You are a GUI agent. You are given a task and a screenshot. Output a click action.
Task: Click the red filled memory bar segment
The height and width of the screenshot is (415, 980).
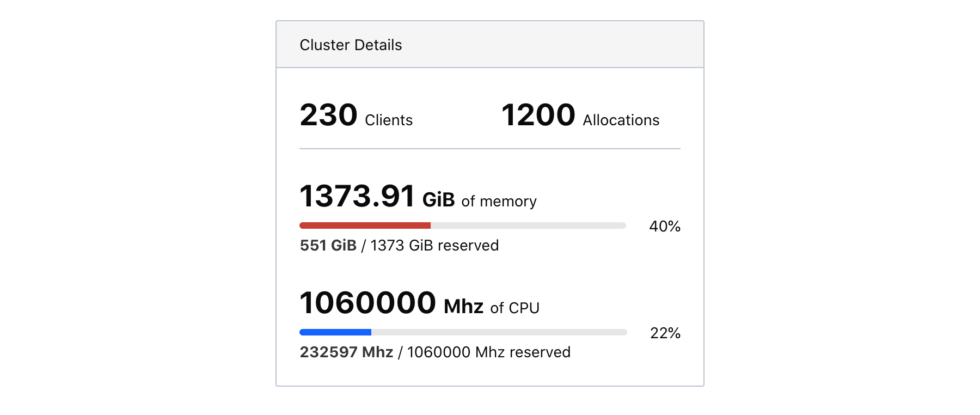click(x=365, y=225)
